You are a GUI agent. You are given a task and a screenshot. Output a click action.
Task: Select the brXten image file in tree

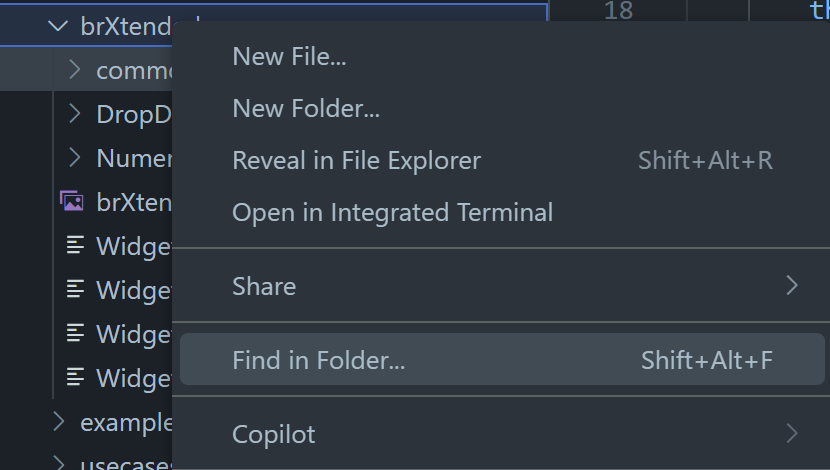[x=132, y=202]
